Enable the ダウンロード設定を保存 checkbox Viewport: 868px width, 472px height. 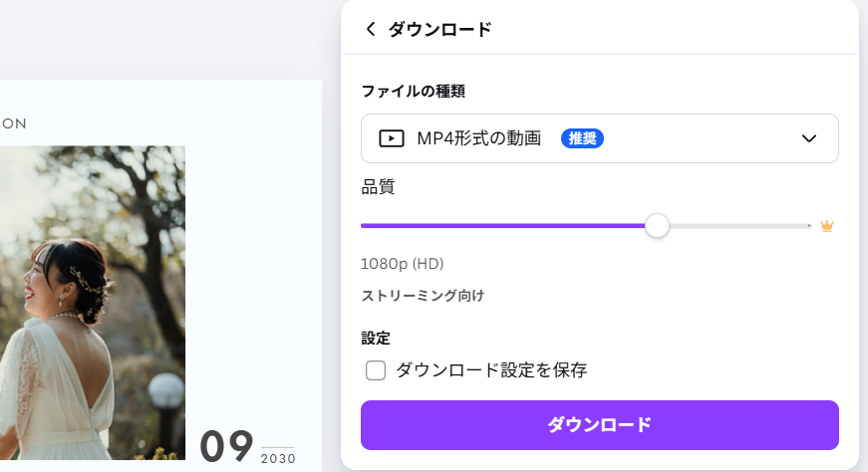(376, 370)
